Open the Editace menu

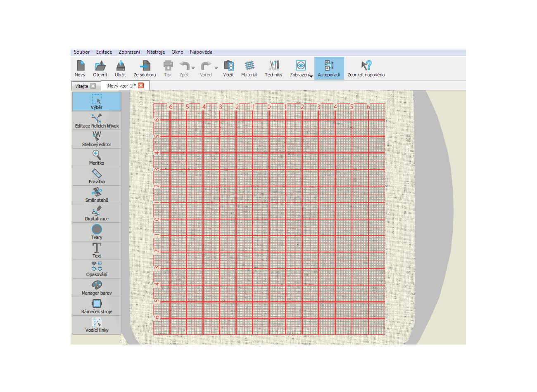coord(104,52)
